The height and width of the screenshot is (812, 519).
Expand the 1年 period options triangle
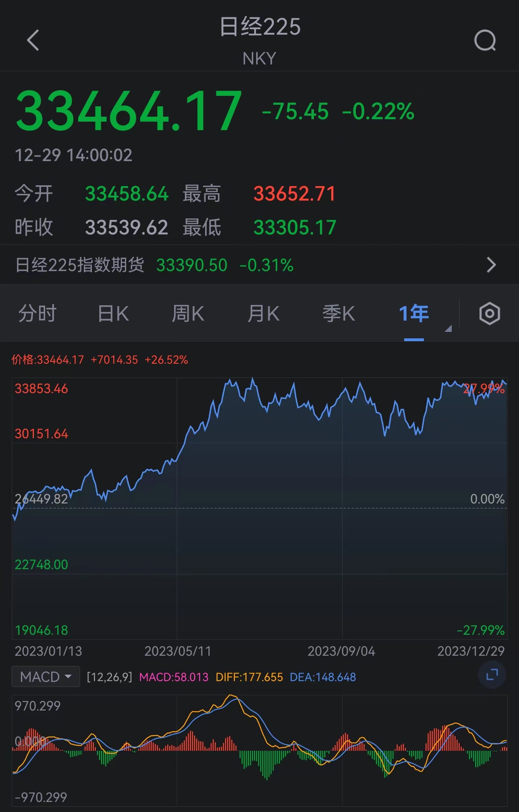(x=448, y=329)
